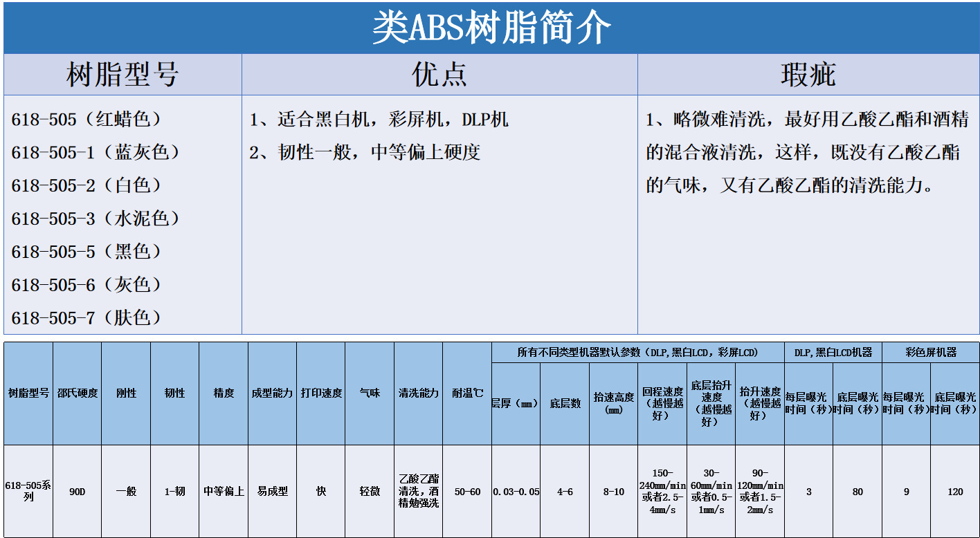980x538 pixels.
Task: Click 每层曝光时间 header under 彩色屏机器
Action: (x=907, y=403)
